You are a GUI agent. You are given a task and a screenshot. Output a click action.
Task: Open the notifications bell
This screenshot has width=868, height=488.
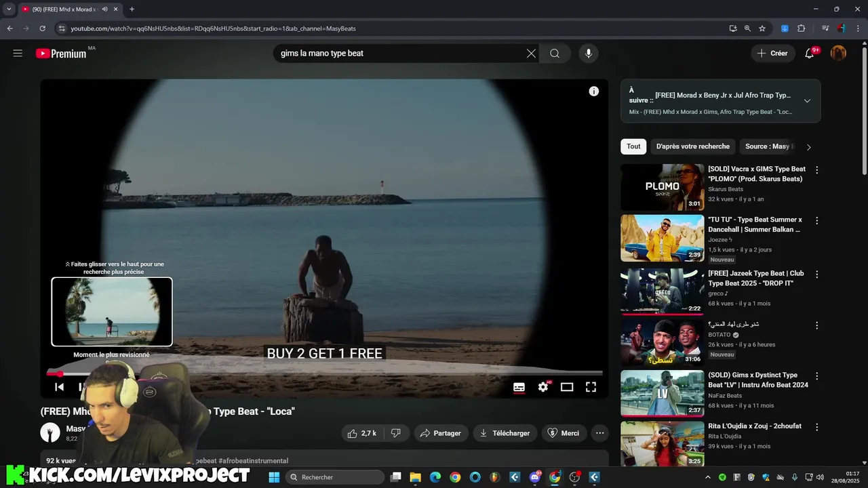click(x=809, y=54)
